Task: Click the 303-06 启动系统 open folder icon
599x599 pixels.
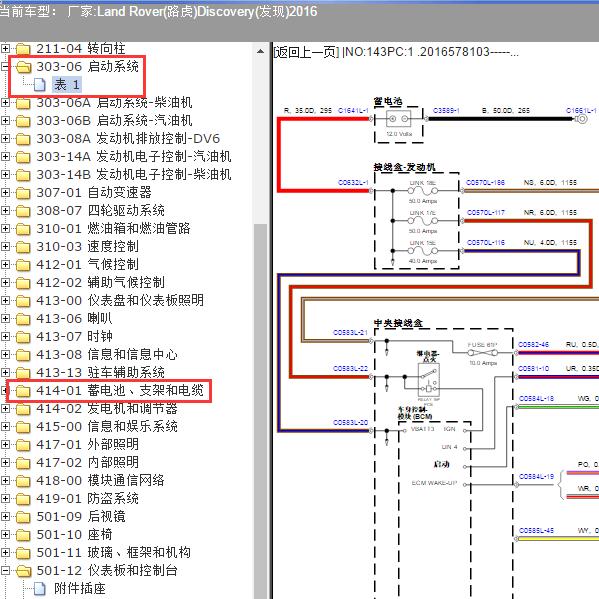Action: [x=23, y=67]
